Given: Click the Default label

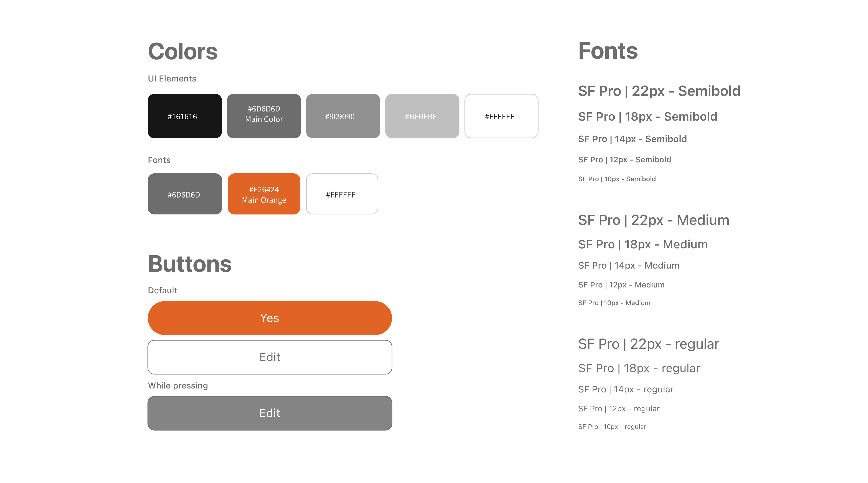Looking at the screenshot, I should point(162,290).
